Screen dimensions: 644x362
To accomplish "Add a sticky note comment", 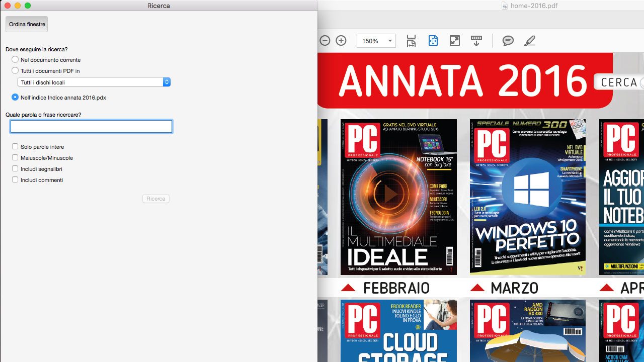I will (508, 41).
